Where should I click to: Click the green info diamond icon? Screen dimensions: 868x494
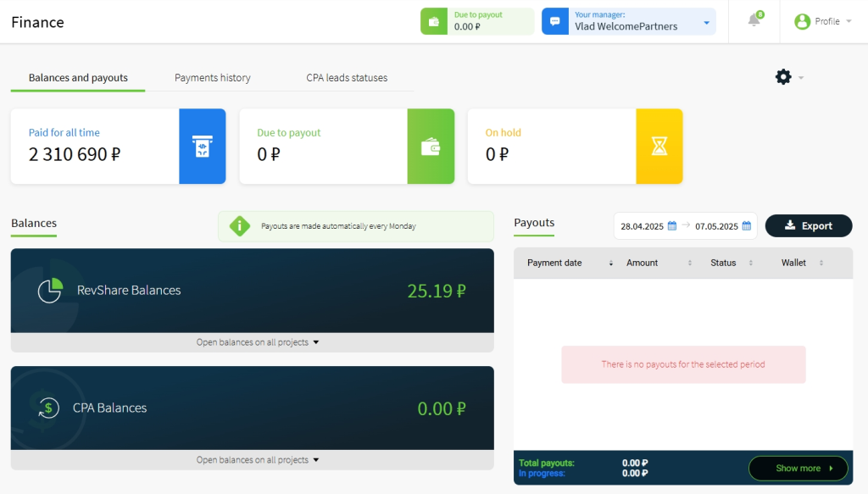coord(240,225)
